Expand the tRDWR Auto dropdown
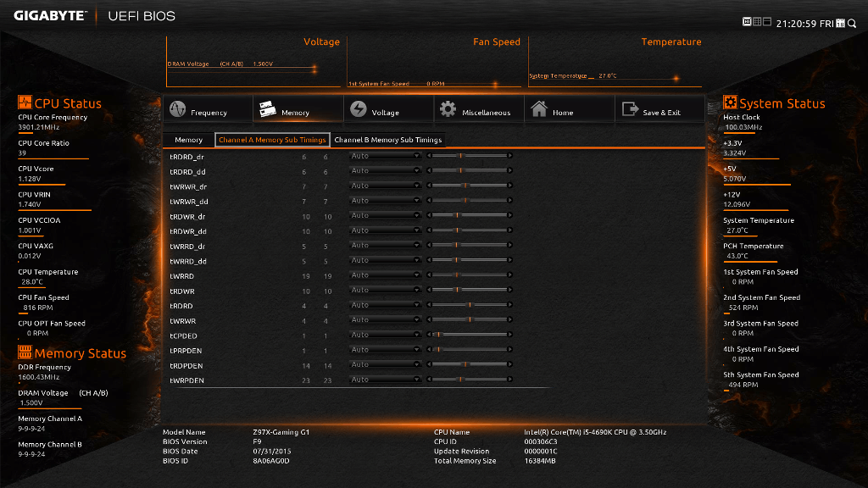The image size is (868, 488). pos(385,291)
